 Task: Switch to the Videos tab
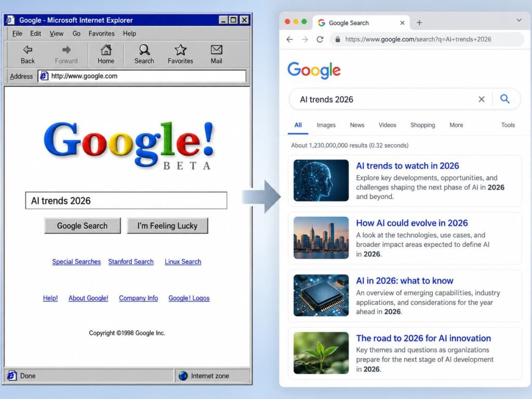388,125
